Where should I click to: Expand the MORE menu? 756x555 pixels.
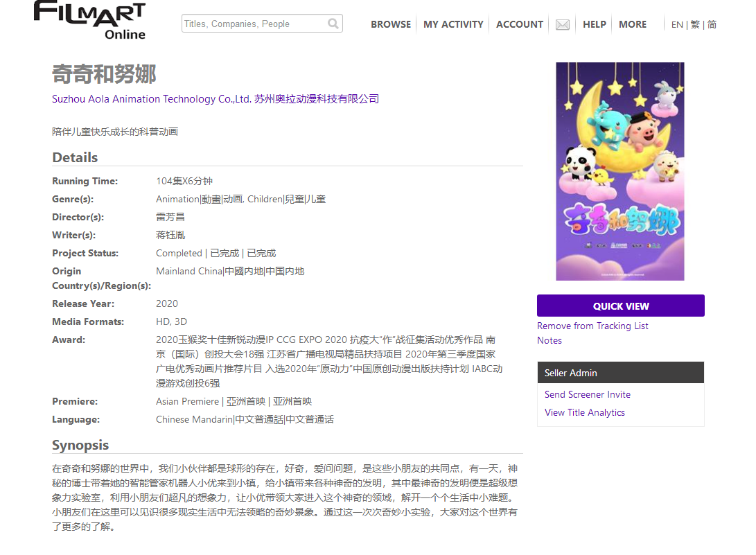pos(633,24)
